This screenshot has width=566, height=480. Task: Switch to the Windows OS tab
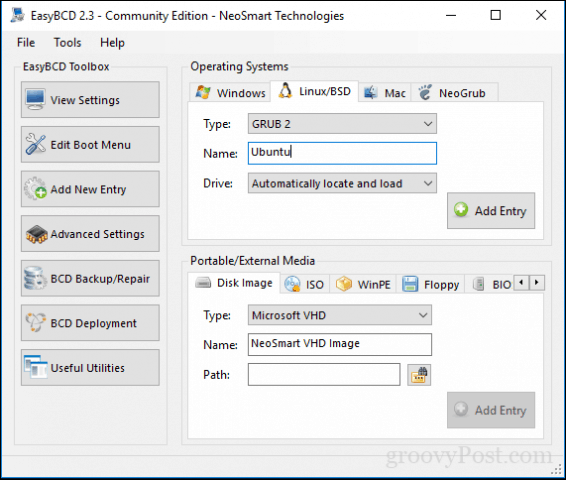click(x=230, y=93)
